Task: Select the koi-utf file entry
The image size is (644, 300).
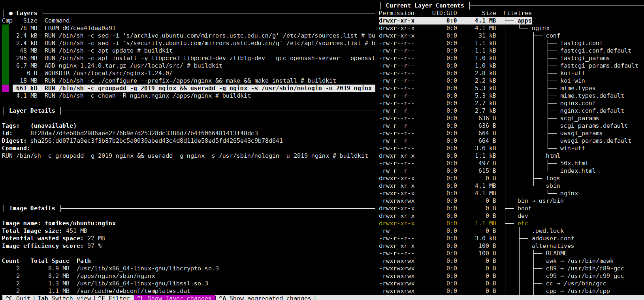Action: [x=572, y=73]
